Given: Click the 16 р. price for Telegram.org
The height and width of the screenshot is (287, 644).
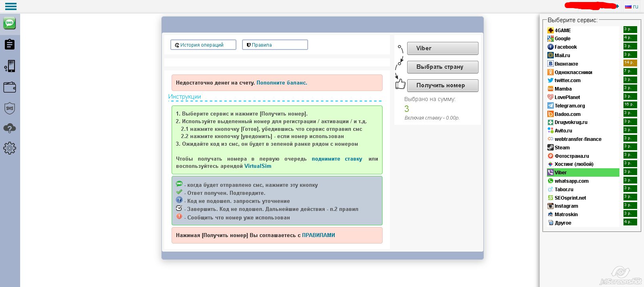Looking at the screenshot, I should (630, 105).
